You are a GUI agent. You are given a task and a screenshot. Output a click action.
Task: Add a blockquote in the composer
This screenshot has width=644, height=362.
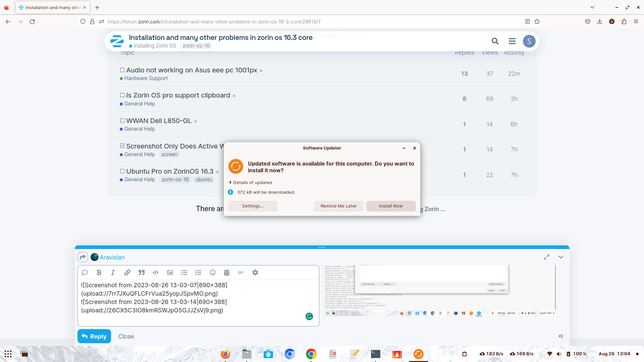pos(141,273)
